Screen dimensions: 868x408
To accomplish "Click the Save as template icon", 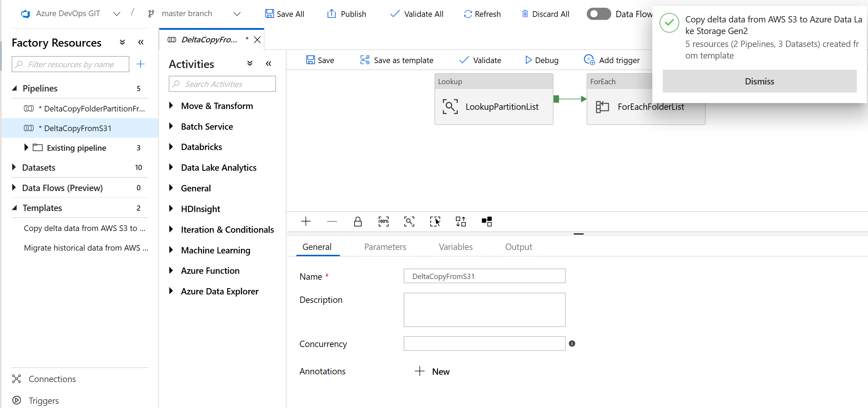I will tap(364, 60).
